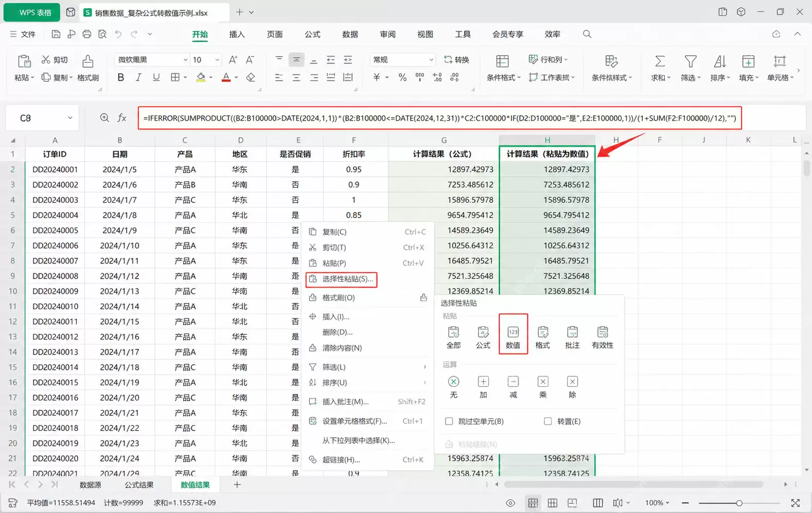Switch to page break view icon
This screenshot has width=812, height=513.
pyautogui.click(x=572, y=503)
